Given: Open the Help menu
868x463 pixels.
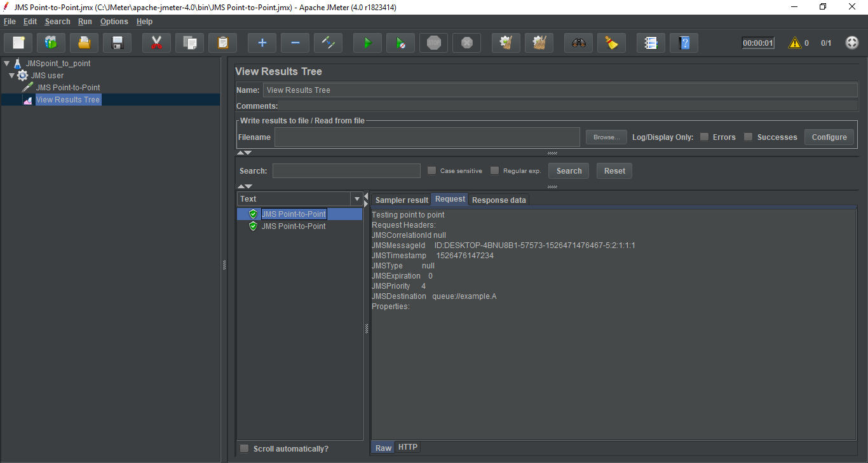Looking at the screenshot, I should [x=144, y=22].
